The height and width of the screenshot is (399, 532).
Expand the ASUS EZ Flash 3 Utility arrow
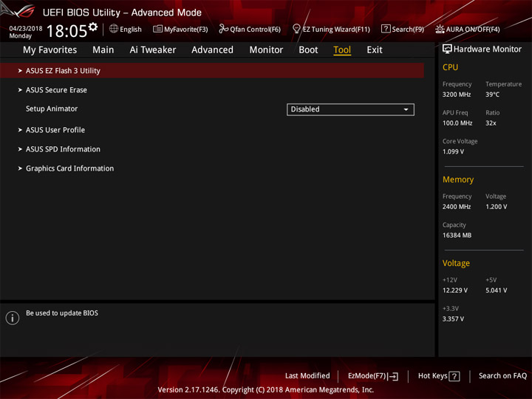(x=20, y=71)
